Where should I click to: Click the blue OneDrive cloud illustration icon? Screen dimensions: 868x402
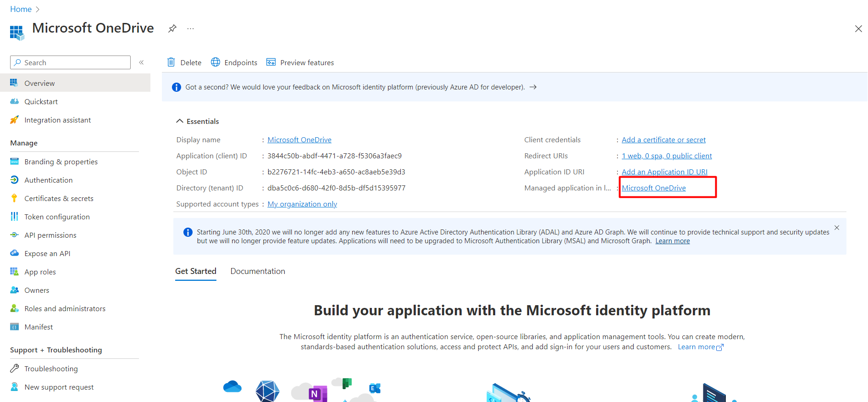(x=232, y=386)
